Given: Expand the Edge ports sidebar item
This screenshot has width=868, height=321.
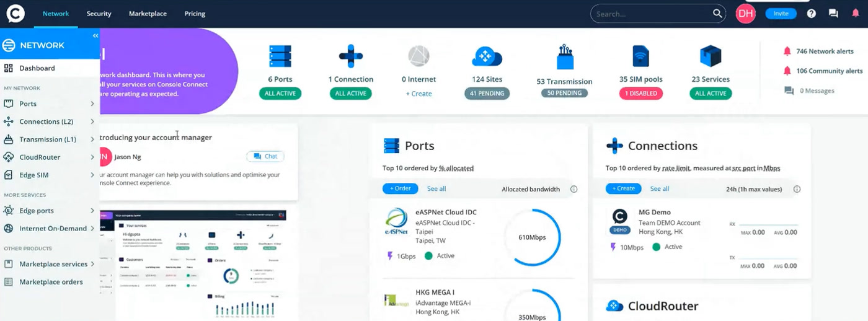Looking at the screenshot, I should click(92, 211).
